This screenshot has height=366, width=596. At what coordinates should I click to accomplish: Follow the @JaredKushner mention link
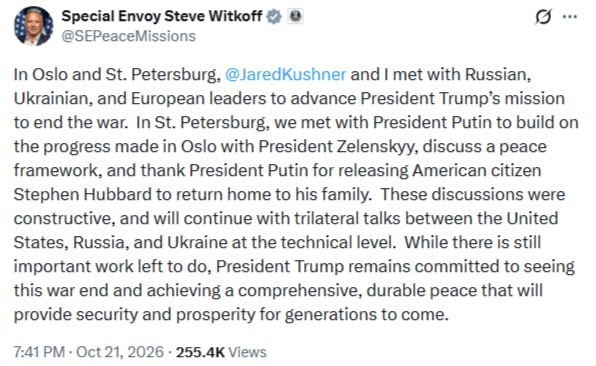click(285, 74)
